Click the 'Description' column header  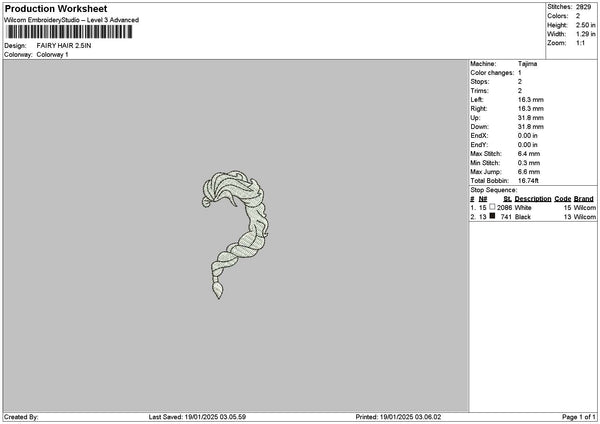(533, 199)
